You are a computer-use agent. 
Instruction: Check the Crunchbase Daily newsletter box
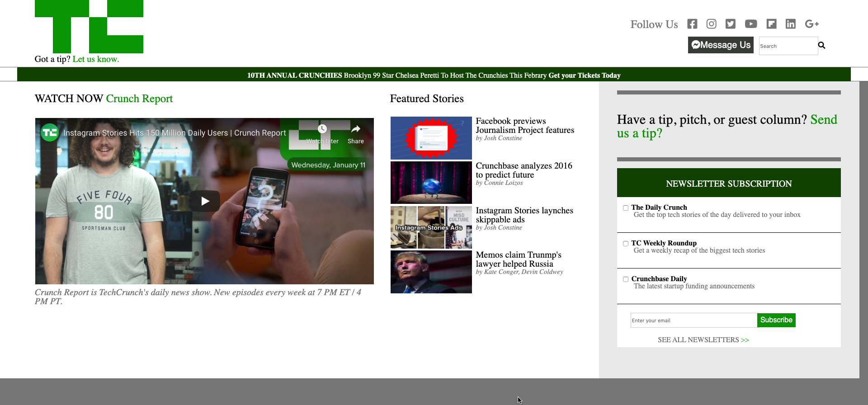click(626, 279)
